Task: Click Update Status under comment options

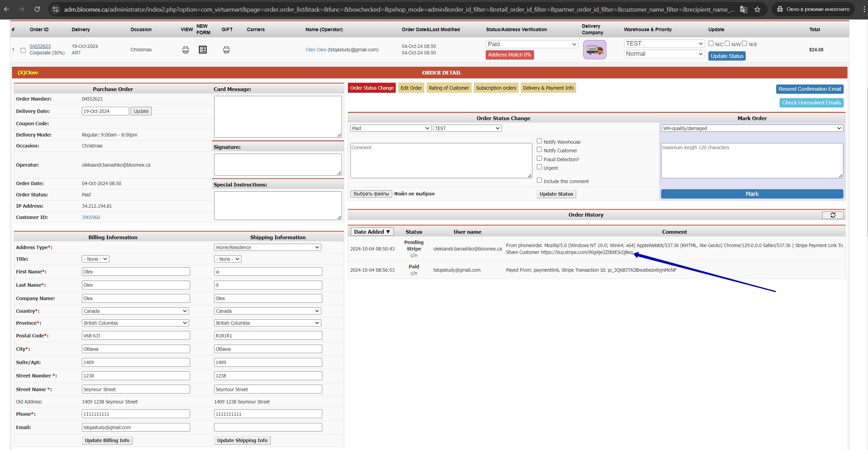Action: click(556, 194)
